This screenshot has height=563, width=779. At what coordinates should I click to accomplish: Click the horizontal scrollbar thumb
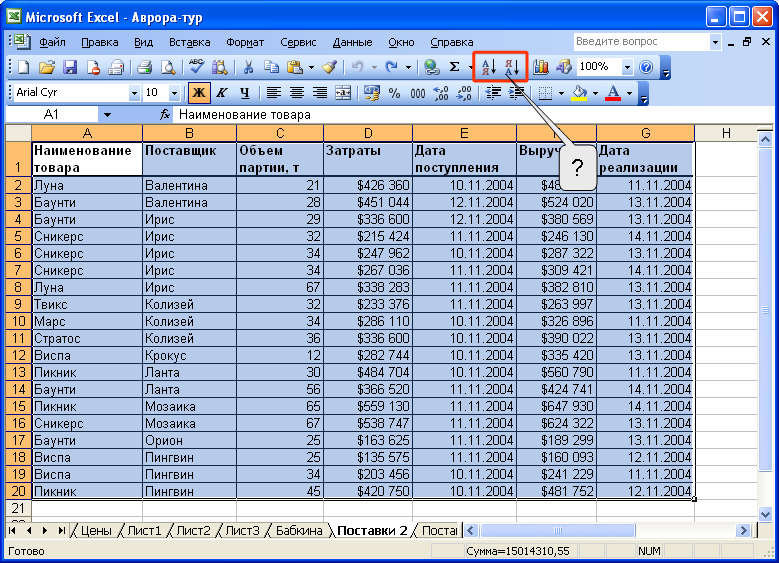pyautogui.click(x=557, y=531)
